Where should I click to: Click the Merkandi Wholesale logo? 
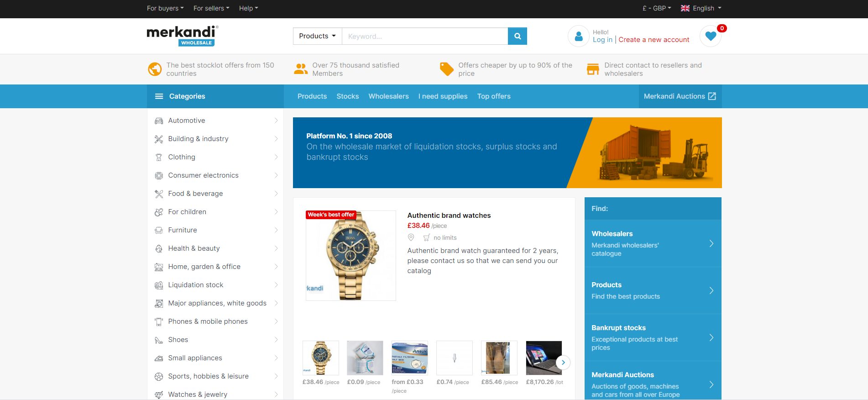[182, 36]
